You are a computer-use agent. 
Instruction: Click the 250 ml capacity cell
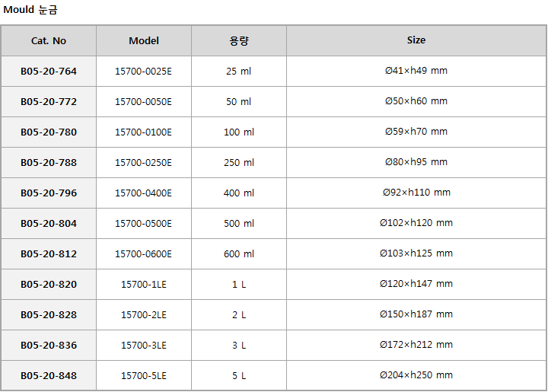click(x=239, y=162)
